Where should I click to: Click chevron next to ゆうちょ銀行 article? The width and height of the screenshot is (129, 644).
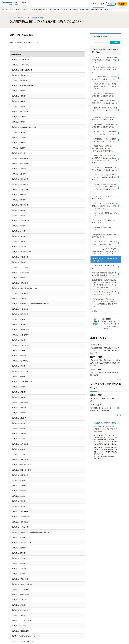119,102
